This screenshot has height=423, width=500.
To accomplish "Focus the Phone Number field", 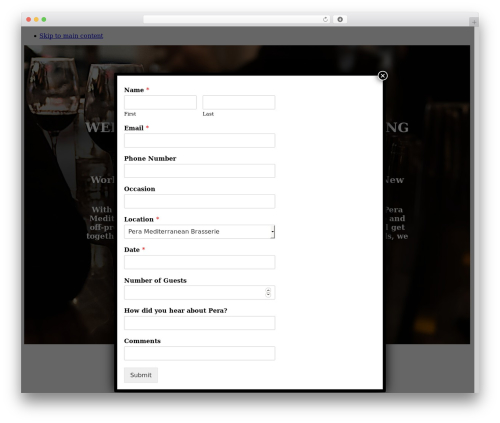I will click(x=200, y=171).
